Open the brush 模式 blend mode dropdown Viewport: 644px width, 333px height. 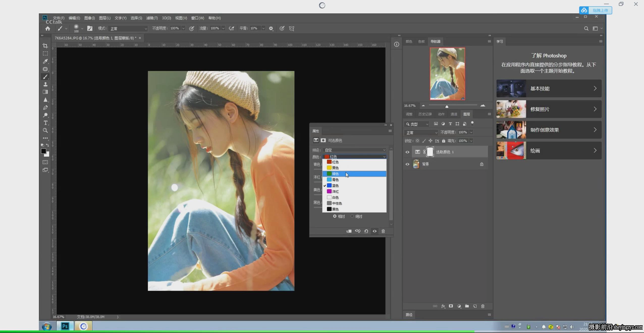[x=128, y=29]
